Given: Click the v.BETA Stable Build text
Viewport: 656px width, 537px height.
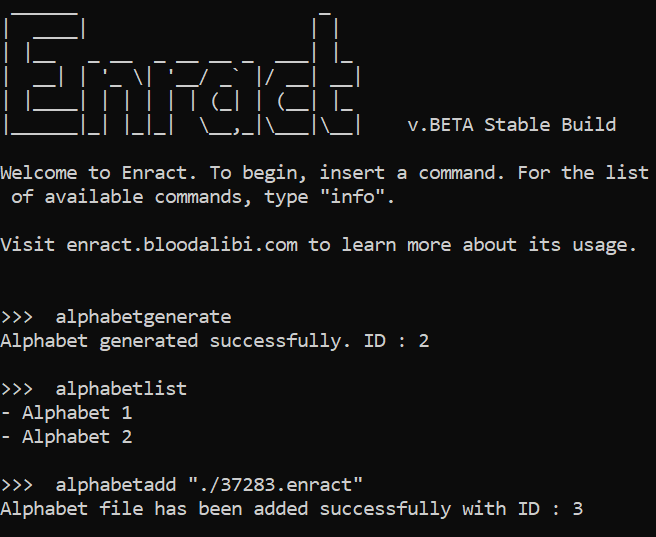Looking at the screenshot, I should (512, 125).
